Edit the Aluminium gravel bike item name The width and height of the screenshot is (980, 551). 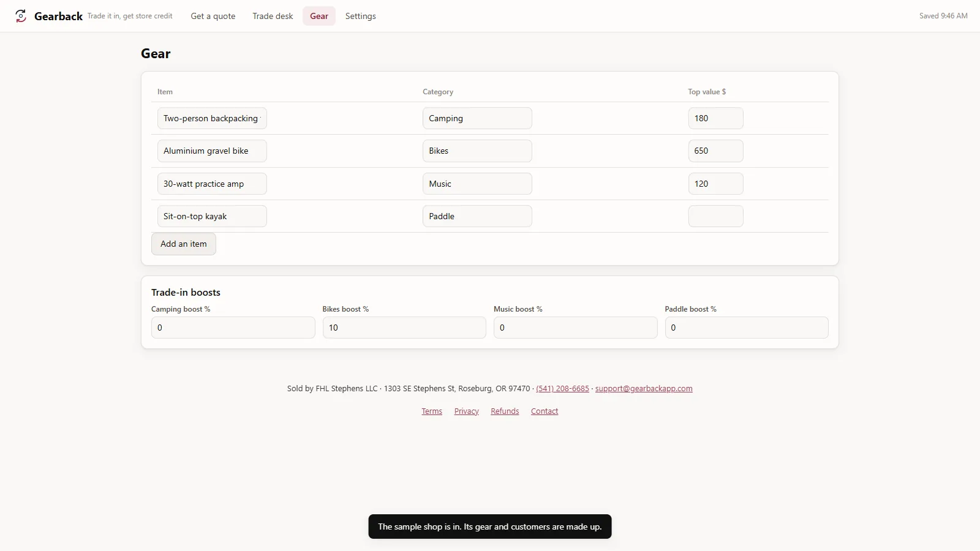212,151
